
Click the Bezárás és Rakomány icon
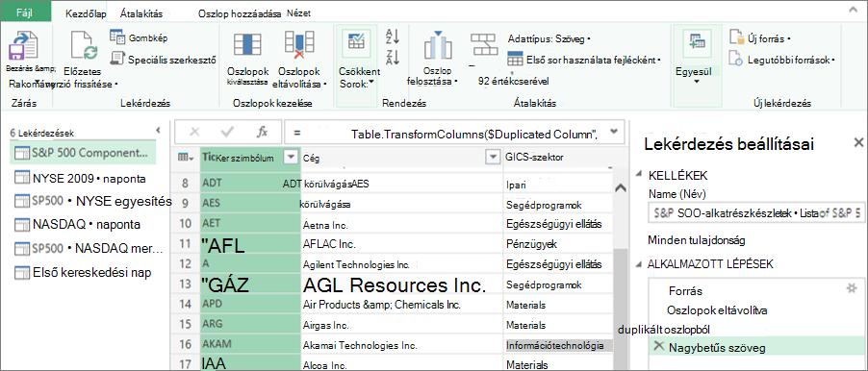coord(23,46)
